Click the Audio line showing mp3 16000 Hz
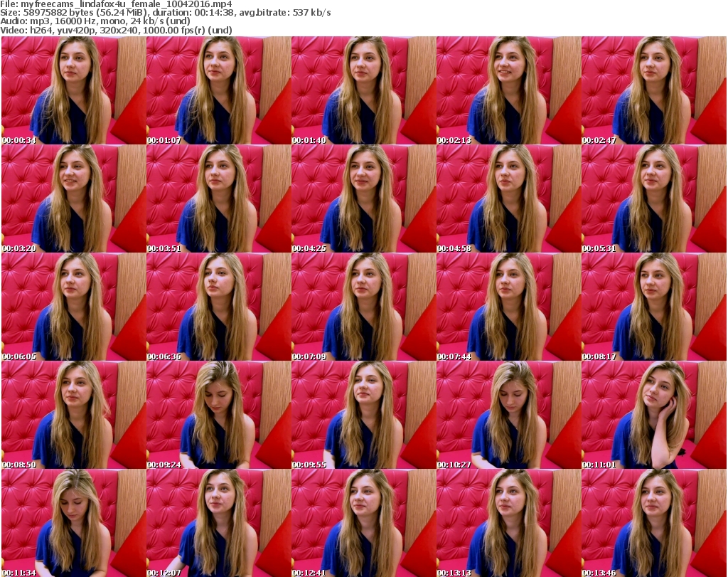Image resolution: width=728 pixels, height=577 pixels. [x=95, y=21]
